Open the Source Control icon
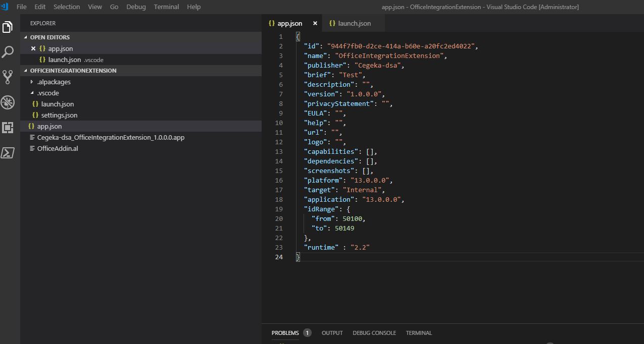The height and width of the screenshot is (344, 644). click(7, 77)
